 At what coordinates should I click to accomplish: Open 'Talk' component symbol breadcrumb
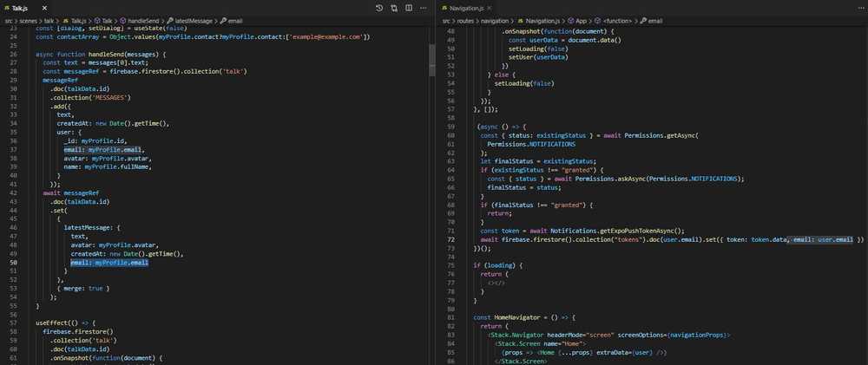[x=102, y=21]
